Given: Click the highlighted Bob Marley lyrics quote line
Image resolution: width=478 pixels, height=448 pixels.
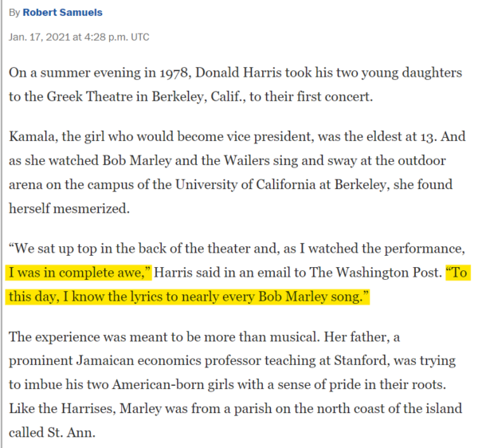Looking at the screenshot, I should click(187, 297).
